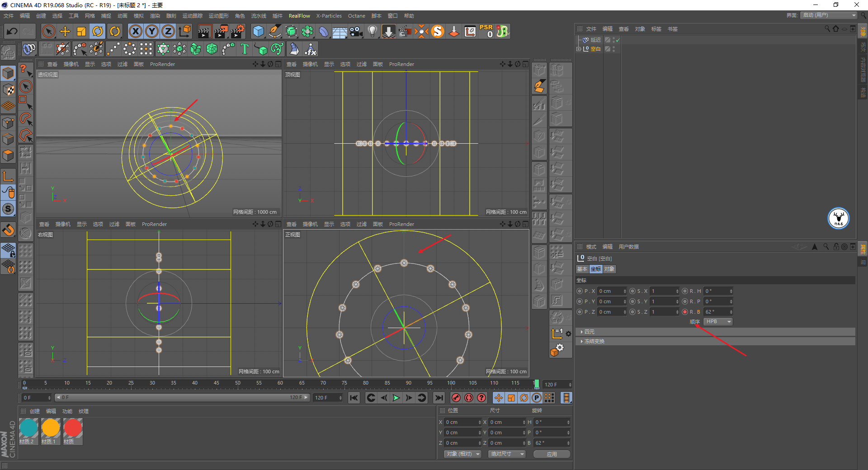
Task: Open the 对象 (相对) dropdown
Action: pos(462,454)
